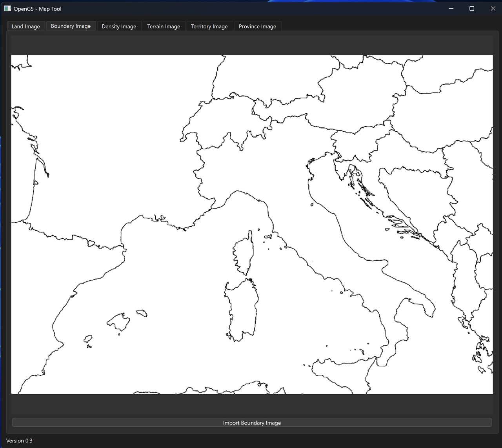Reselect the Boundary Image tab
The image size is (502, 448).
point(71,25)
